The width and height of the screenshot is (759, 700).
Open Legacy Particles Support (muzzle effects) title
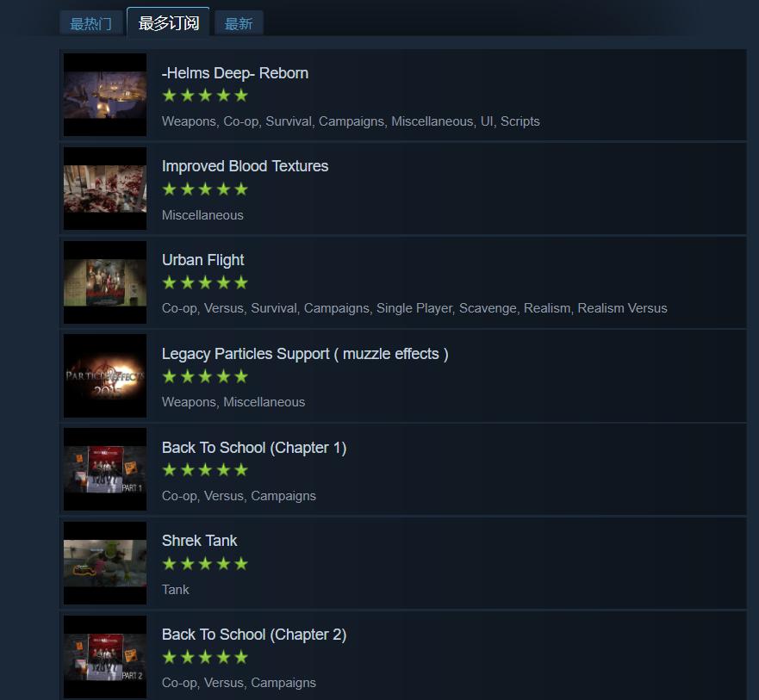point(305,354)
